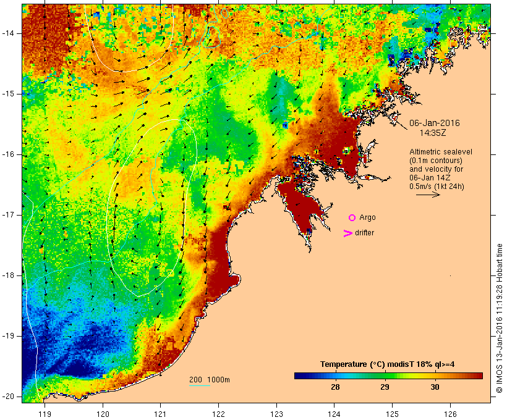Click the cyan 200 1000m isobath legend line
Screen dimensions: 507x420
(x=200, y=385)
